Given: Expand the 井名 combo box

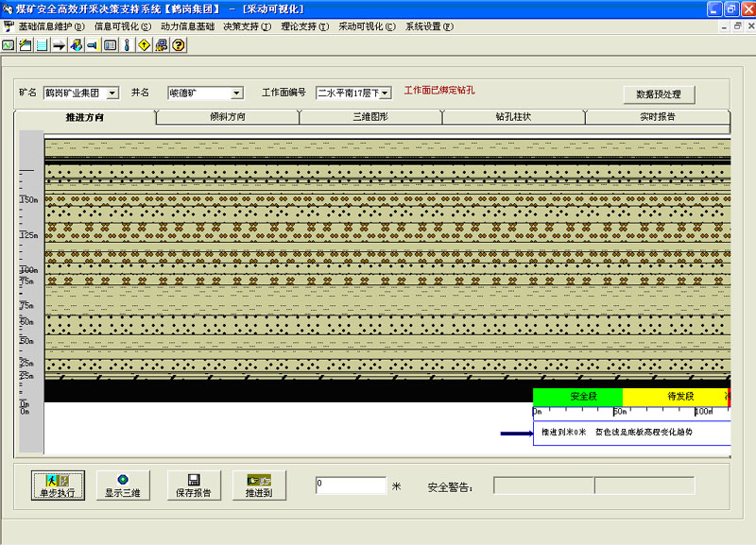Looking at the screenshot, I should point(236,93).
